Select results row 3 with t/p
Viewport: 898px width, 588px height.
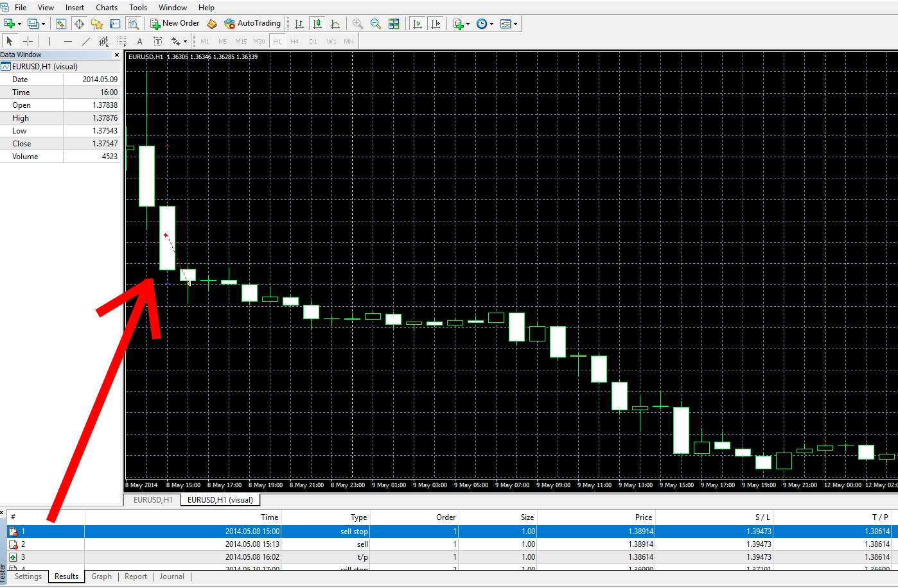pyautogui.click(x=452, y=557)
